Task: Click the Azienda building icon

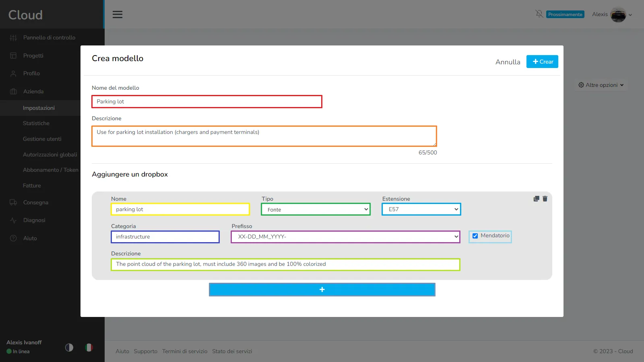Action: tap(13, 91)
